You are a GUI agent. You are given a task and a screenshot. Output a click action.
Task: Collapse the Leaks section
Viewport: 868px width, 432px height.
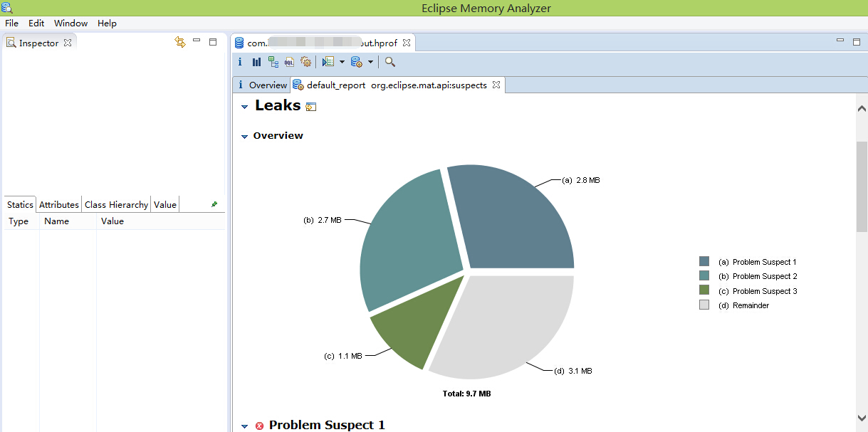click(244, 107)
